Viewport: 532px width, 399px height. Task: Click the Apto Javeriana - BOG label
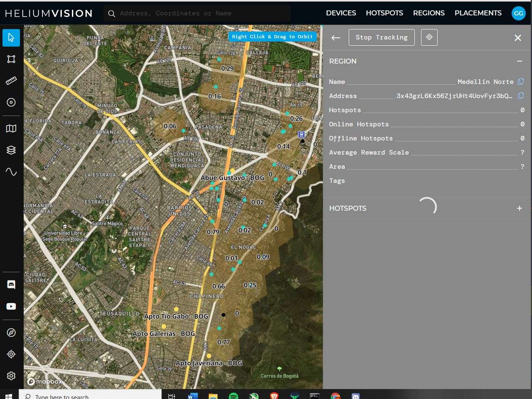[209, 363]
